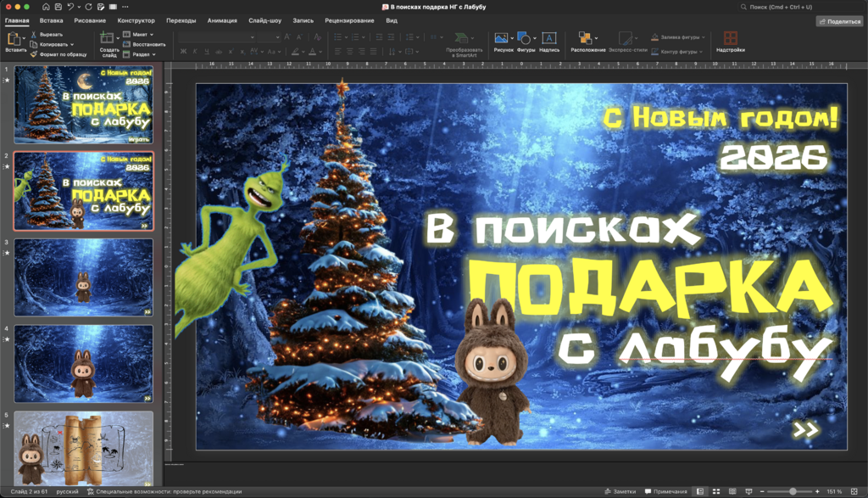The height and width of the screenshot is (498, 868).
Task: Open the Фигуры shapes gallery
Action: tap(523, 37)
